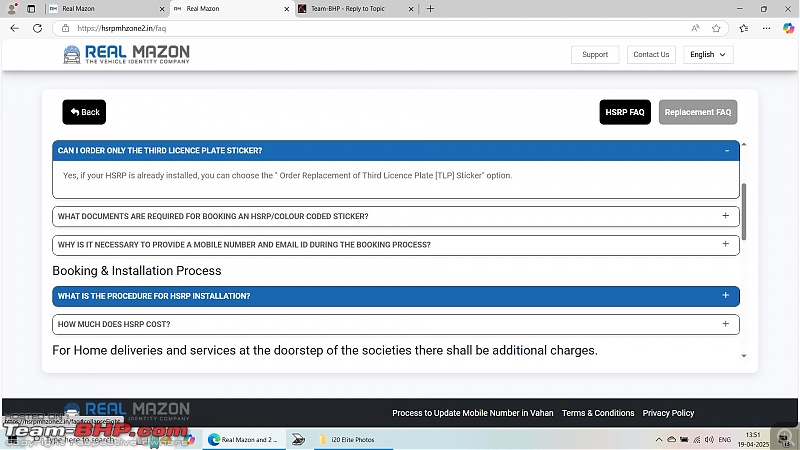Screen dimensions: 800x450
Task: Click the browser back arrow
Action: 14,29
